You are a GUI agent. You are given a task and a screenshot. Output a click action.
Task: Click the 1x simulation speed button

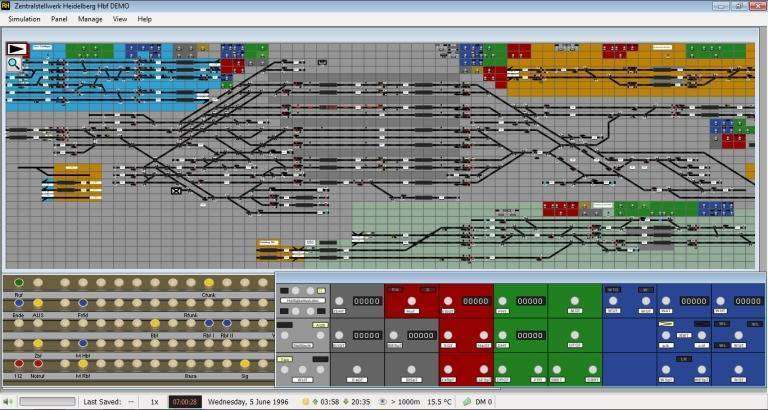pos(154,401)
